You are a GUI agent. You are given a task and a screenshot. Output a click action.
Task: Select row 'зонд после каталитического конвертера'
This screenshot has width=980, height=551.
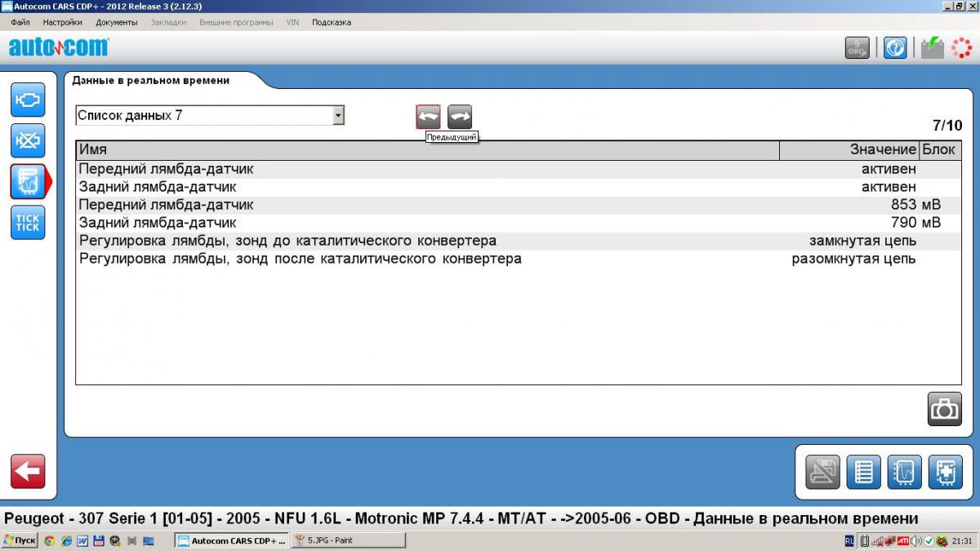point(518,259)
